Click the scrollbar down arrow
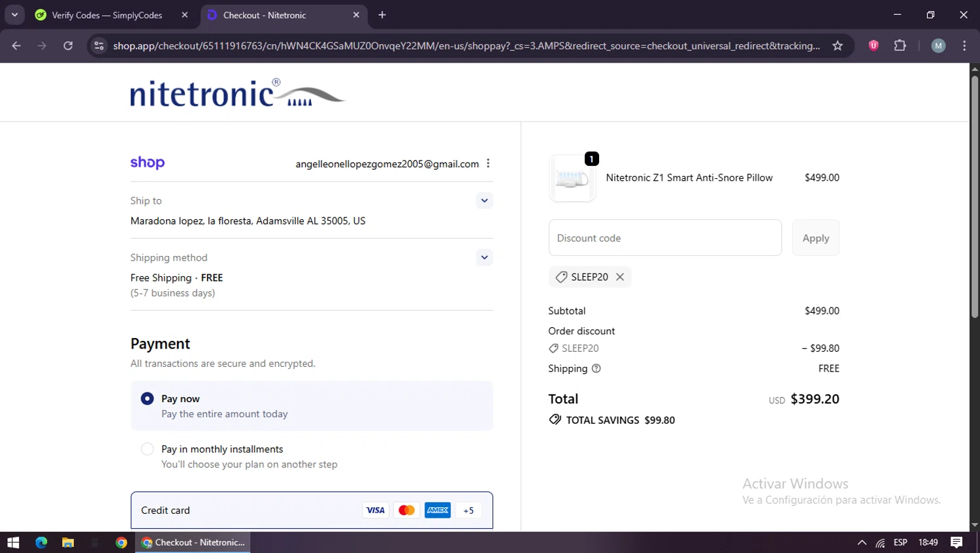980x553 pixels. click(x=974, y=525)
